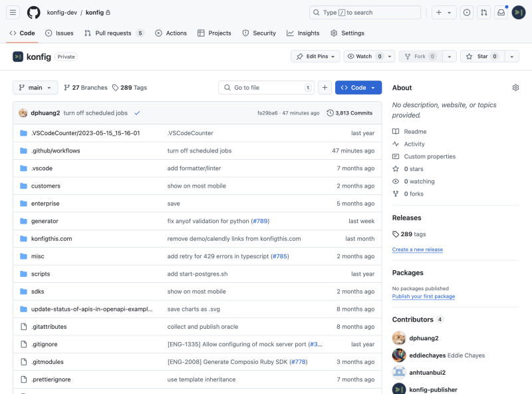532x394 pixels.
Task: Open the notifications inbox icon
Action: coord(501,12)
